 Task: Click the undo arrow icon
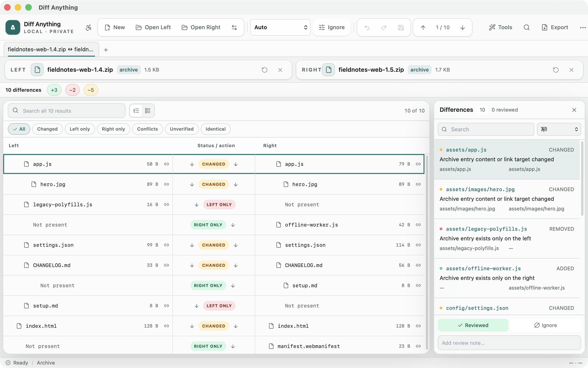(367, 28)
